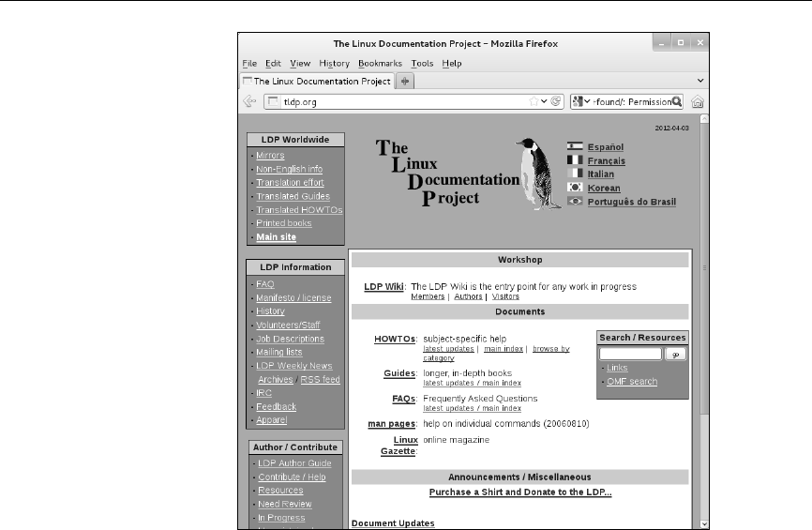Open a new tab with the plus button
The image size is (812, 530).
pos(405,81)
